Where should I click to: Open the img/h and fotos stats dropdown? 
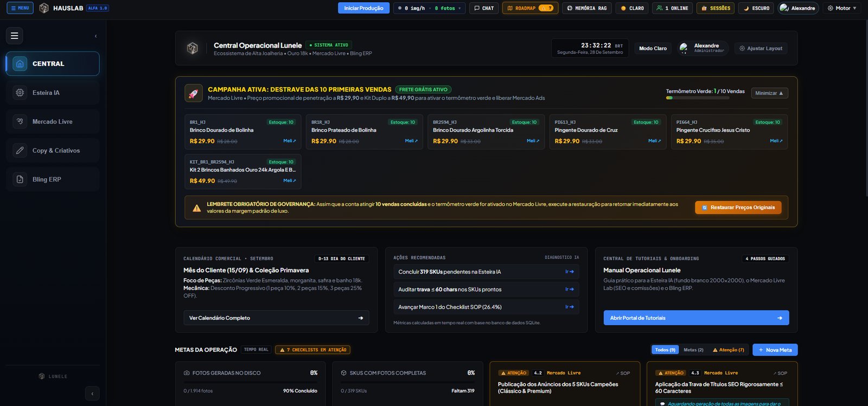click(x=429, y=8)
